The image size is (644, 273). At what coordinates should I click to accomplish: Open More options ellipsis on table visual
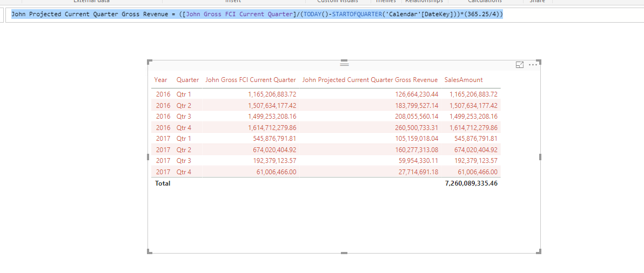coord(533,65)
